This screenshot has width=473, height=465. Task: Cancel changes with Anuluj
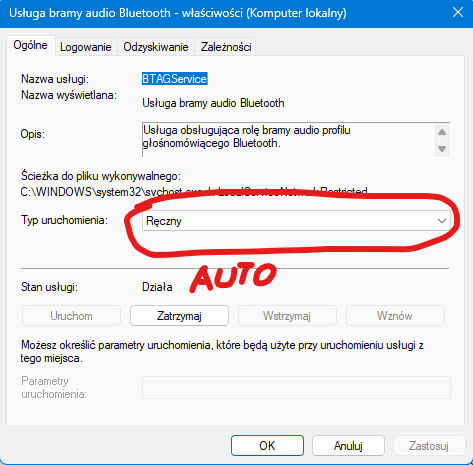(x=348, y=446)
